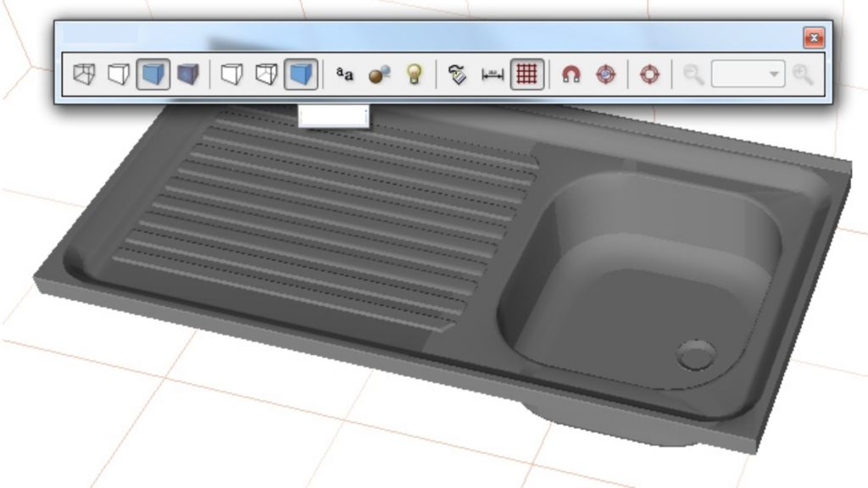Toggle the shaded blue cube in first group
The height and width of the screenshot is (488, 868).
point(153,75)
